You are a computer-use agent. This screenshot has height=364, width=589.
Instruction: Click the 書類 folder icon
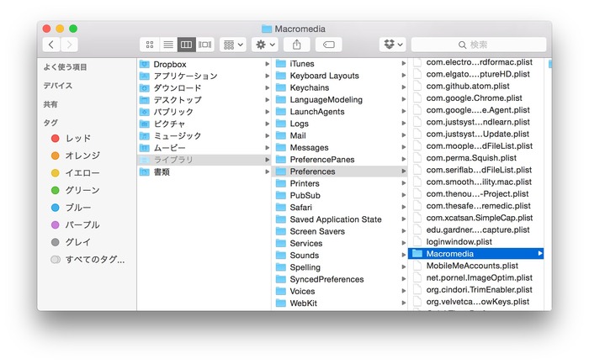point(144,171)
